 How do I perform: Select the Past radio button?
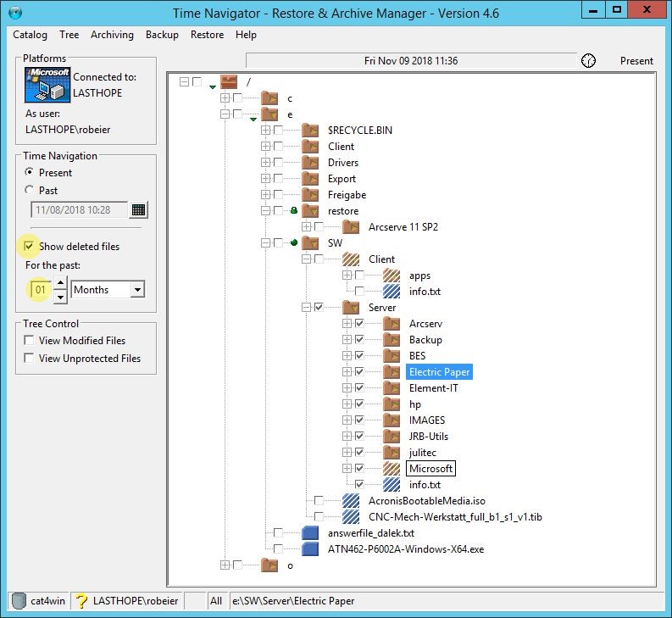tap(30, 191)
